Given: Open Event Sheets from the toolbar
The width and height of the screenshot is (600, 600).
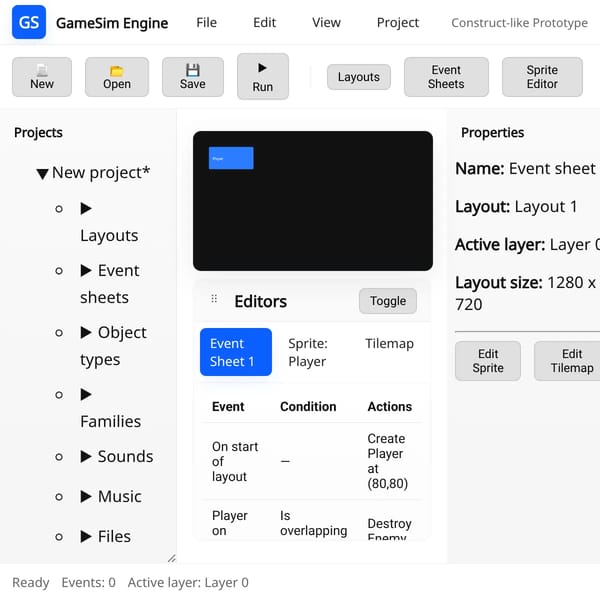Looking at the screenshot, I should [x=446, y=77].
